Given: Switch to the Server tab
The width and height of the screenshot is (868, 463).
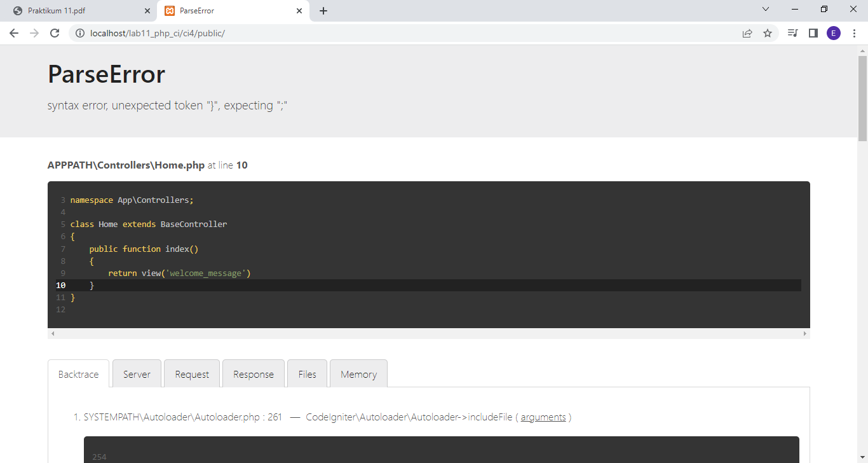Looking at the screenshot, I should [x=137, y=374].
